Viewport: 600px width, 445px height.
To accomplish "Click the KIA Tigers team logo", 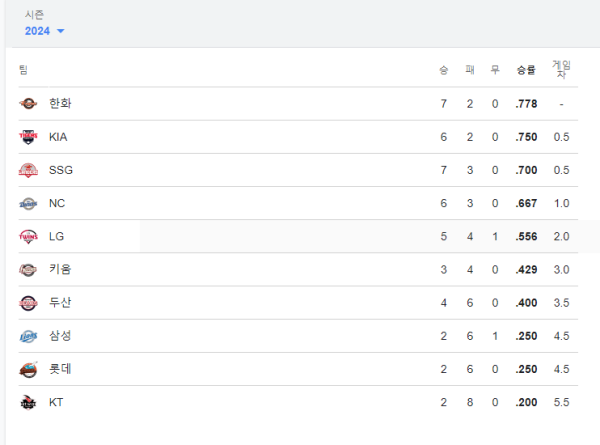I will click(28, 137).
